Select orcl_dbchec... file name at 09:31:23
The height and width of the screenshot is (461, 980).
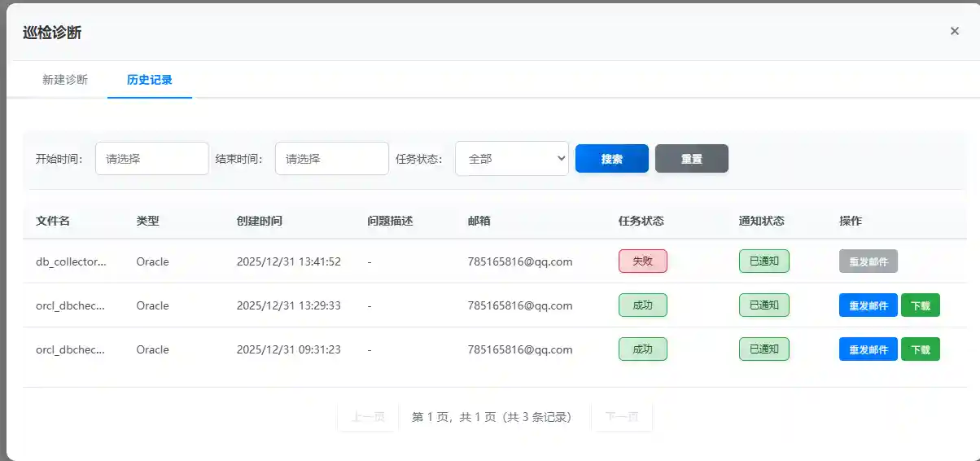tap(71, 349)
